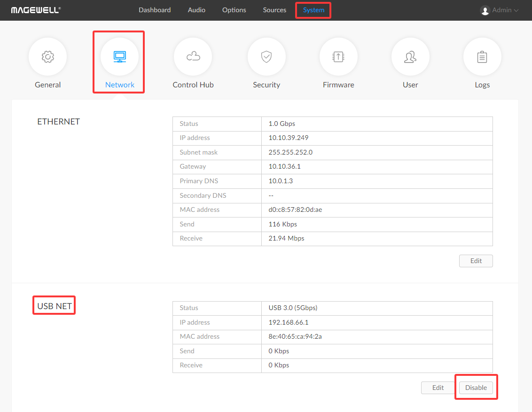Click the Magewell logo

36,10
